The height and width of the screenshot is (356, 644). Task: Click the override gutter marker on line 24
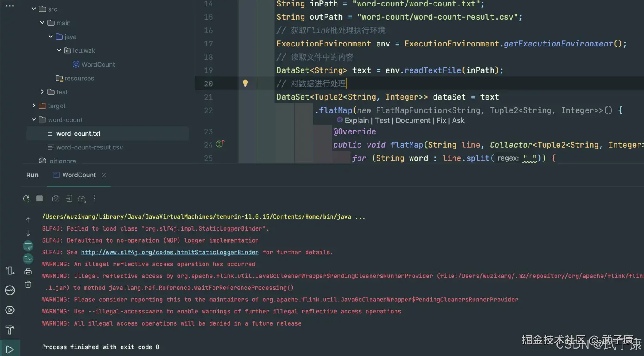(x=220, y=144)
